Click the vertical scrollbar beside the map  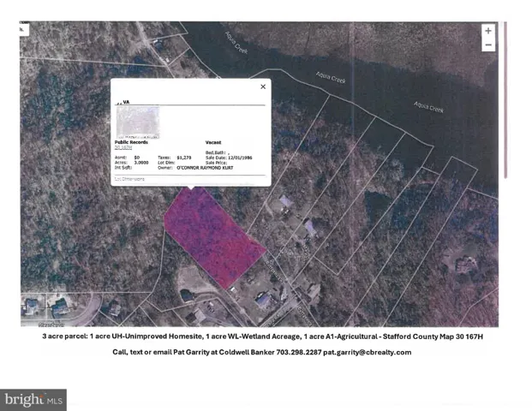point(505,103)
